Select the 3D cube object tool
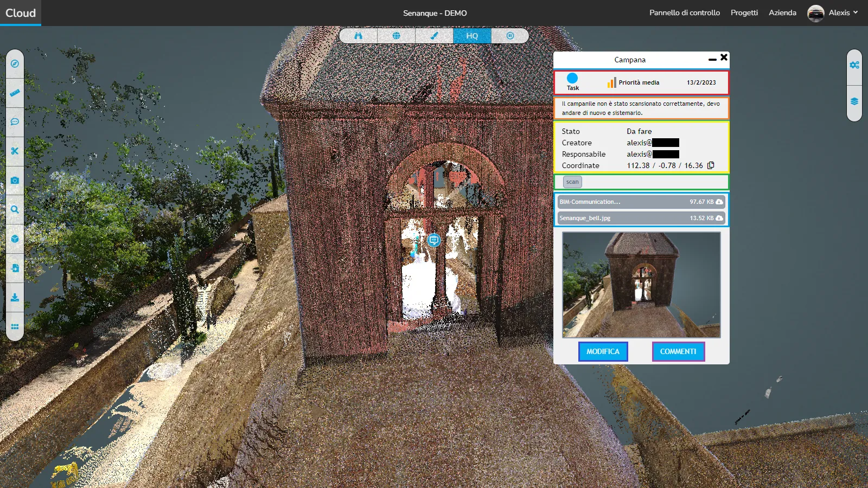This screenshot has height=488, width=868. [x=15, y=239]
